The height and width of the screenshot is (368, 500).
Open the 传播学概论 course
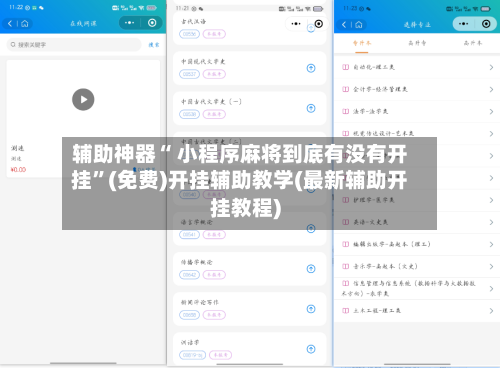(197, 262)
